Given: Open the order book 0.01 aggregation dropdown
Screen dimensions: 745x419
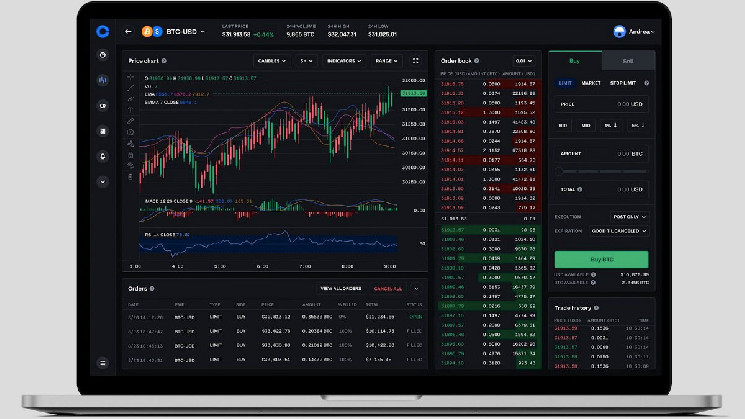Looking at the screenshot, I should click(x=524, y=61).
